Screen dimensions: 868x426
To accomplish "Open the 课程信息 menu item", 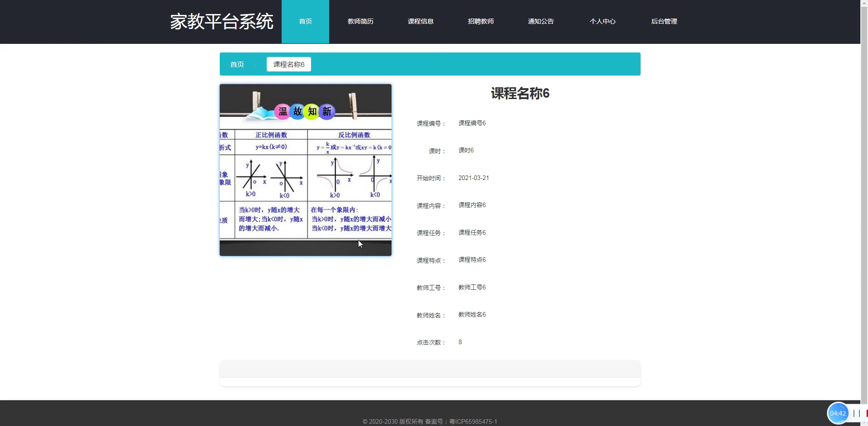I will tap(420, 22).
